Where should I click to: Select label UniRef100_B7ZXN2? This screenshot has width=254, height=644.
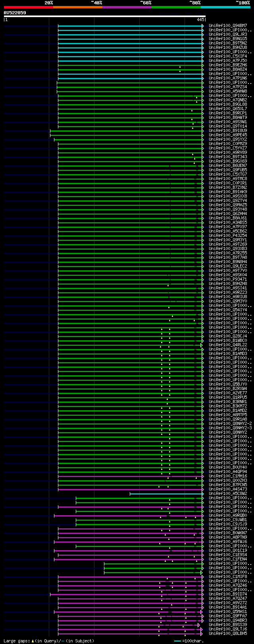point(228,188)
